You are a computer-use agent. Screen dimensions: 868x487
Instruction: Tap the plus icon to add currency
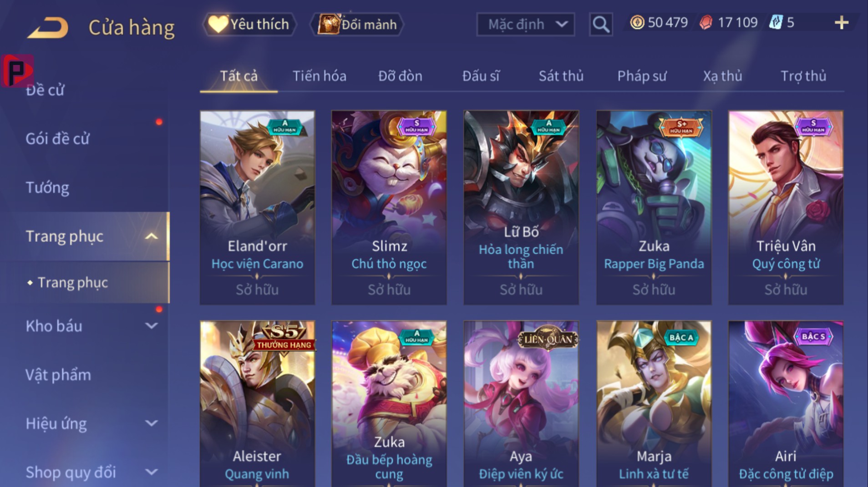(842, 23)
